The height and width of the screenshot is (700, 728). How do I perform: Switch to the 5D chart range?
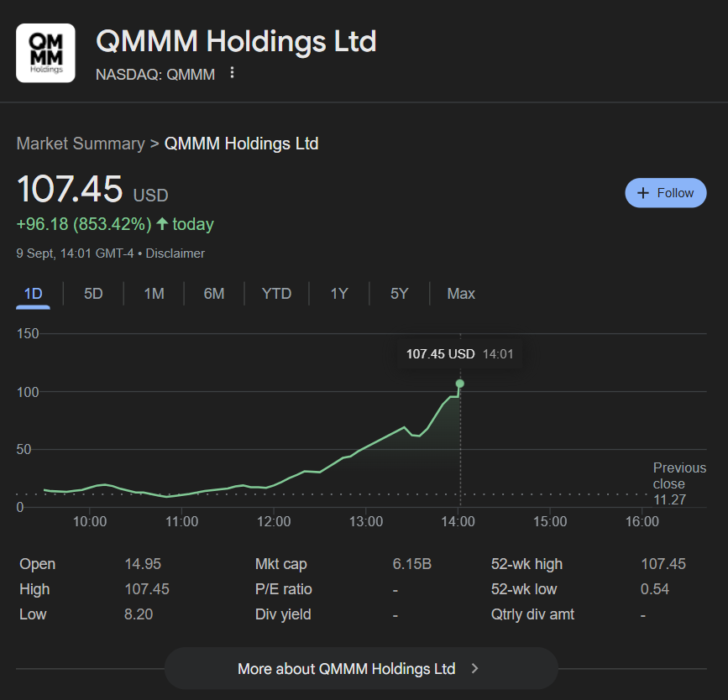click(x=93, y=294)
